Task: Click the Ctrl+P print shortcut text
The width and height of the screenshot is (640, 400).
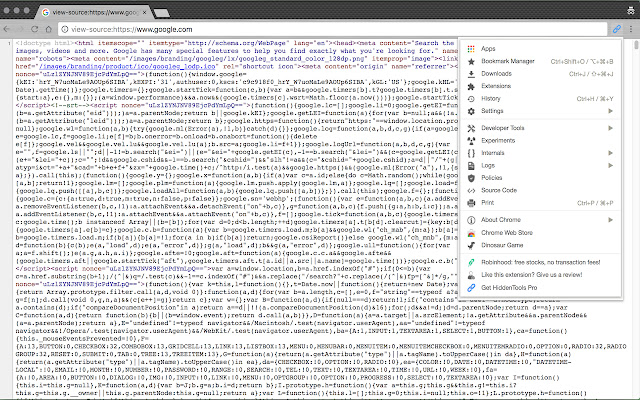Action: 595,203
